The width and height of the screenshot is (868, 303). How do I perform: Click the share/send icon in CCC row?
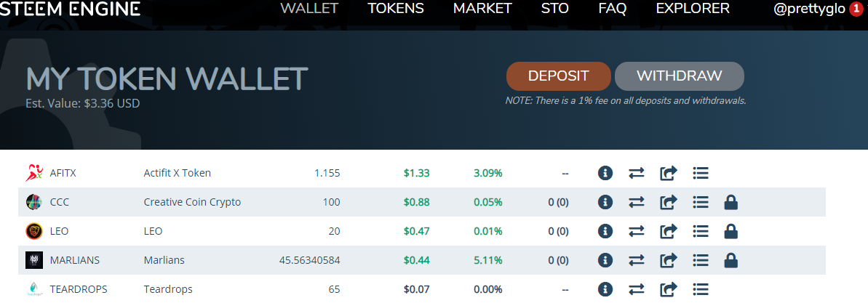pyautogui.click(x=669, y=203)
